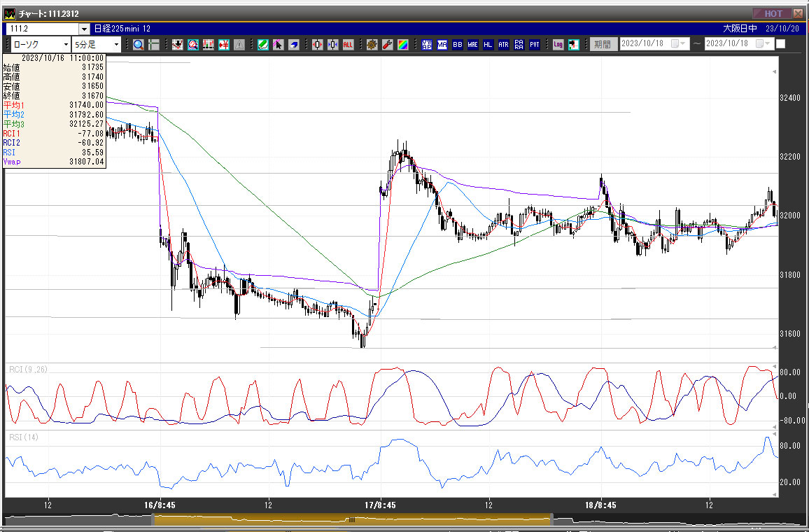Toggle the HL band indicator
The image size is (809, 532).
488,45
